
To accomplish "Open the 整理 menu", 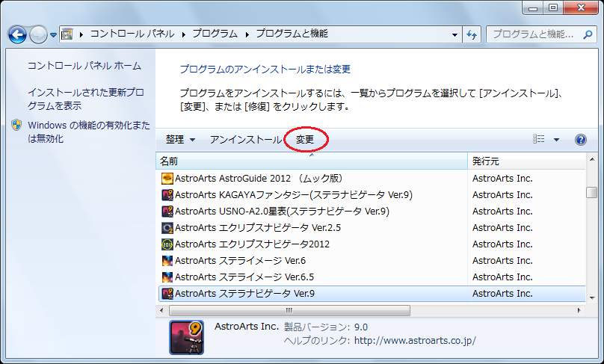I will [180, 140].
